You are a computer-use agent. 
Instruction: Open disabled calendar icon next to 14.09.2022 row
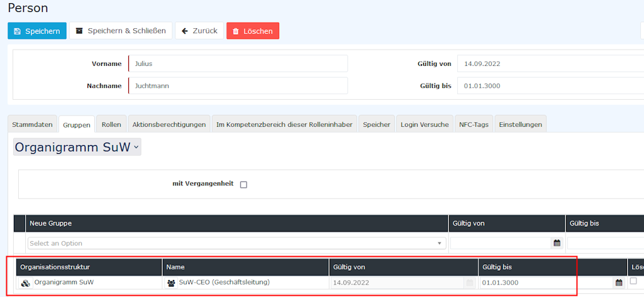469,283
